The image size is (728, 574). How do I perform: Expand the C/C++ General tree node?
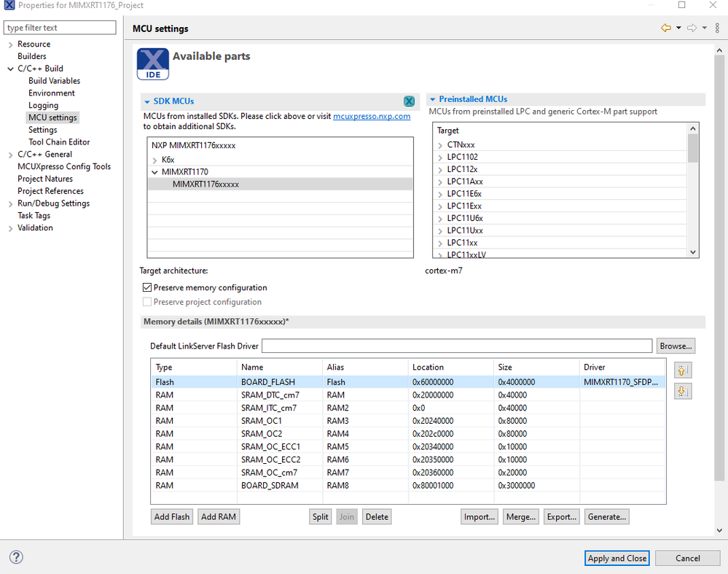click(10, 155)
